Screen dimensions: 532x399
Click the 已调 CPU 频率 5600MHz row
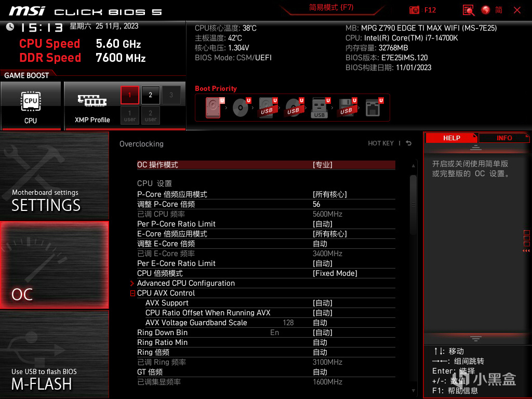[266, 214]
